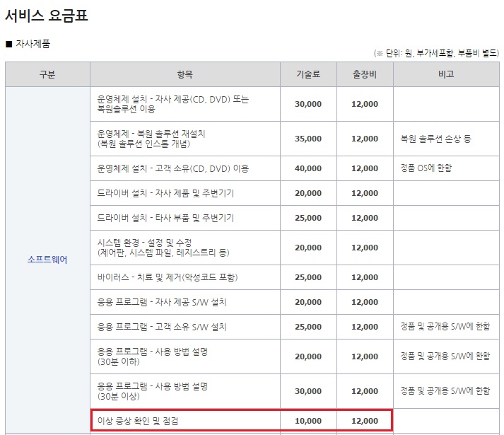Click the 정품 OS에 한함 note
The height and width of the screenshot is (435, 504).
tap(426, 168)
